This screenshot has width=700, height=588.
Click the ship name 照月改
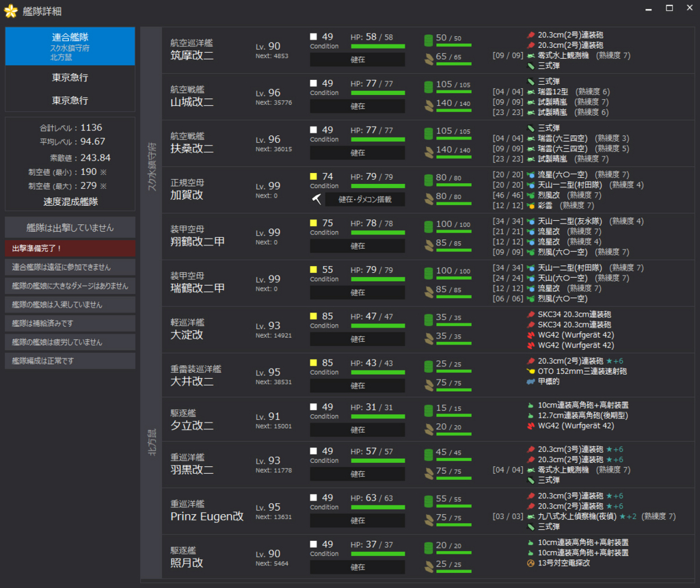[187, 563]
